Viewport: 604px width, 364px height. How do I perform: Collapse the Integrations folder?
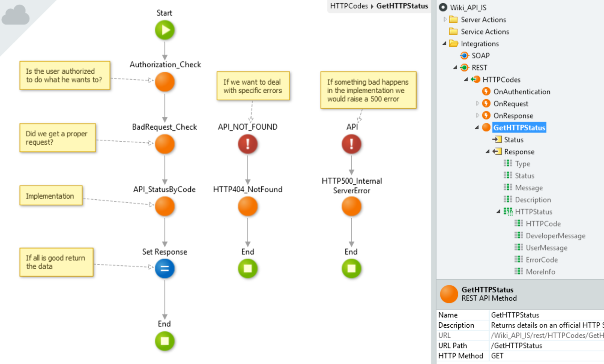pos(444,43)
